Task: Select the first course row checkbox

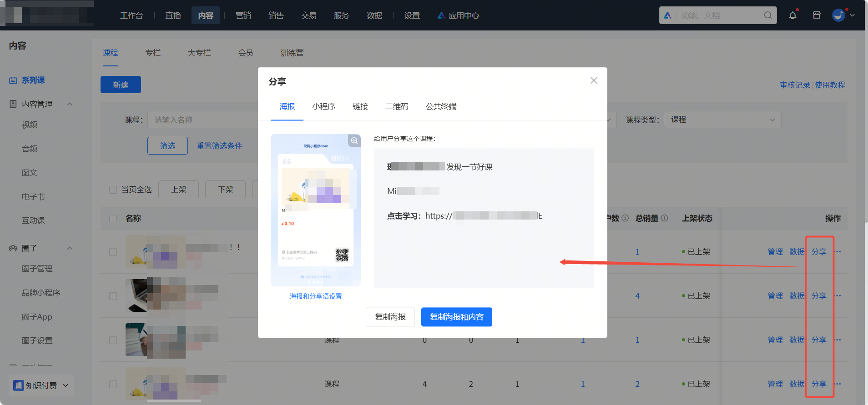Action: pos(113,252)
